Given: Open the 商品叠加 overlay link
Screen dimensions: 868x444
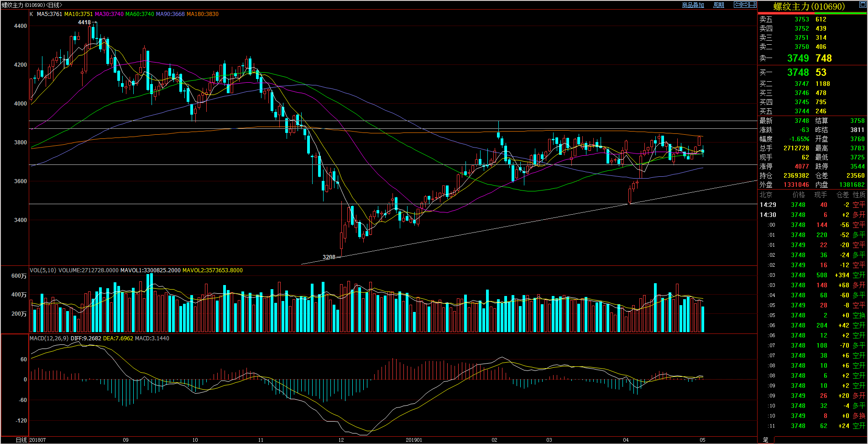Looking at the screenshot, I should point(693,5).
